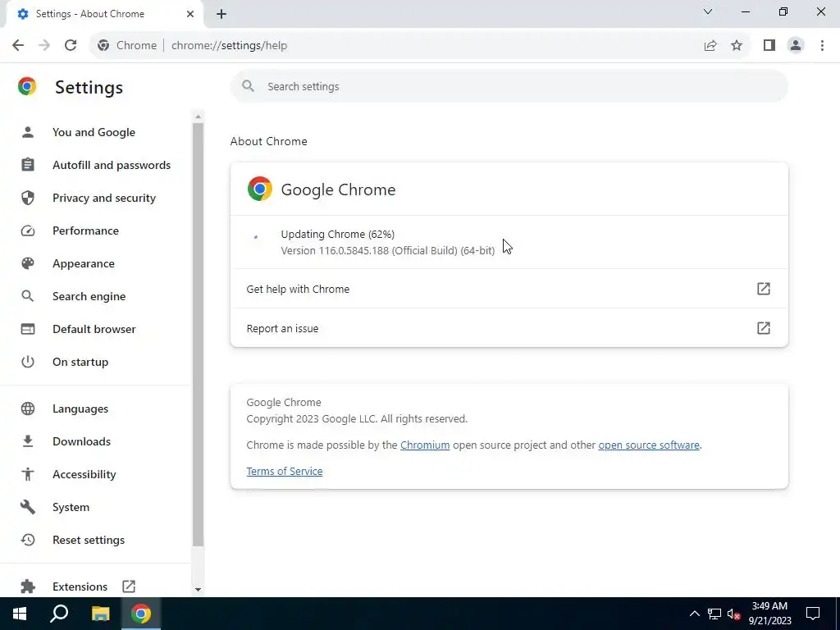Click external-link icon beside Get help with Chrome
The width and height of the screenshot is (840, 630).
(x=764, y=289)
